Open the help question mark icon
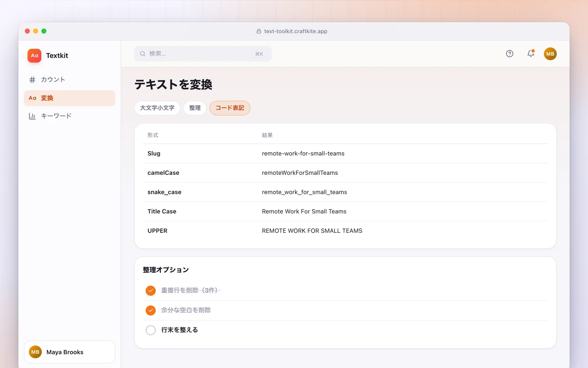This screenshot has width=588, height=368. pos(509,54)
